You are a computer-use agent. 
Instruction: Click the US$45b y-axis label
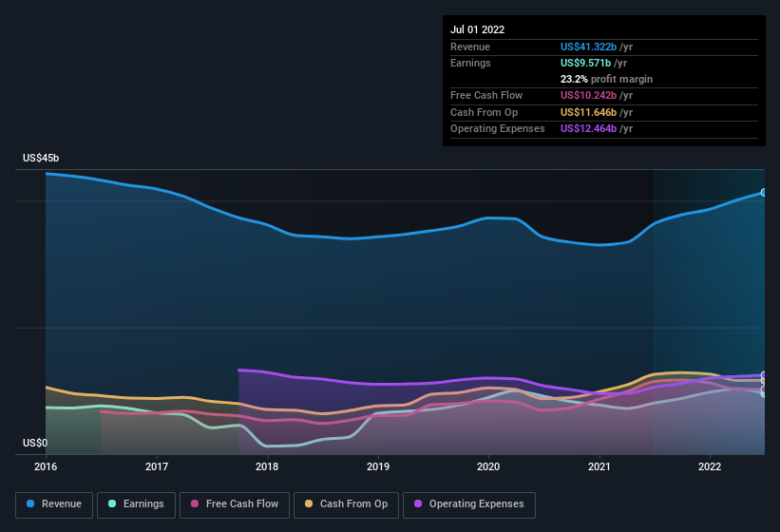click(42, 158)
